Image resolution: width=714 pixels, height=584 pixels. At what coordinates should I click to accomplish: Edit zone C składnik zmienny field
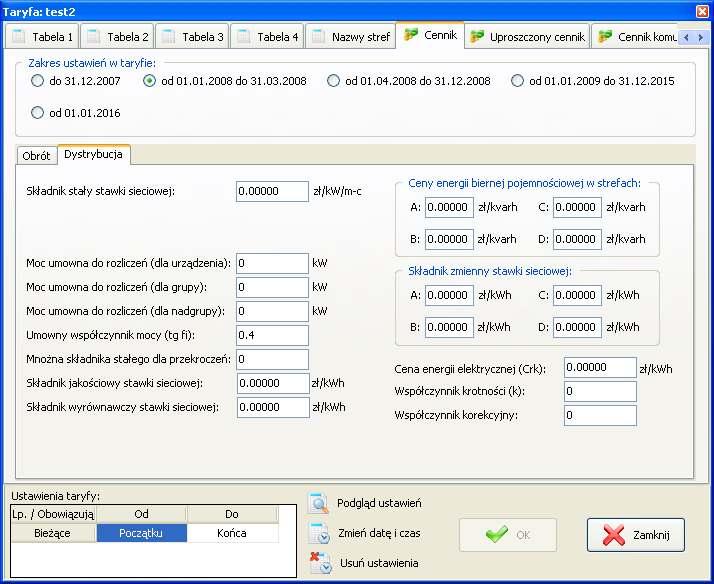(577, 295)
